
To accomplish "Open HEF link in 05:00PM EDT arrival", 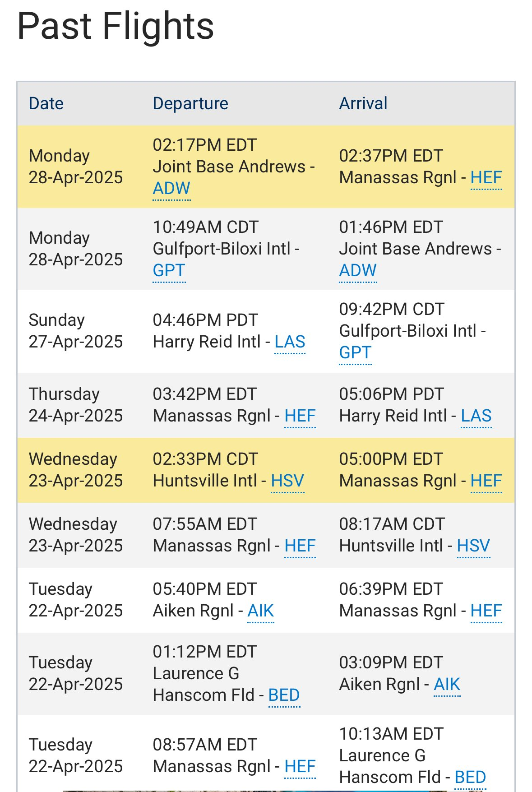I will [486, 481].
